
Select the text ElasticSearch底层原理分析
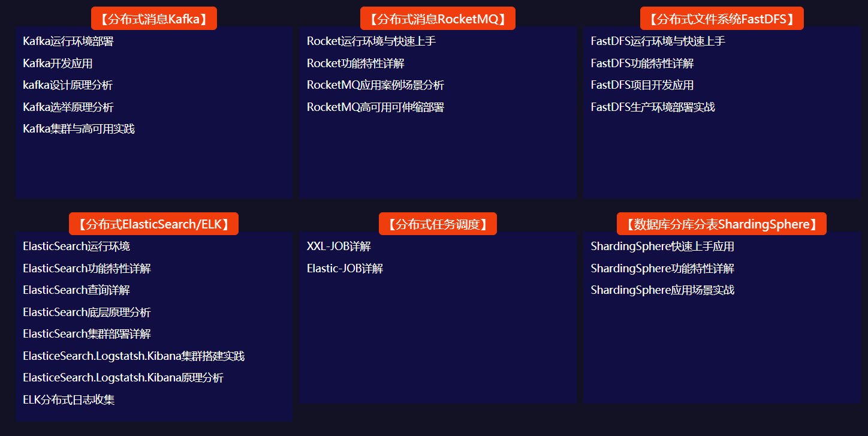coord(87,312)
